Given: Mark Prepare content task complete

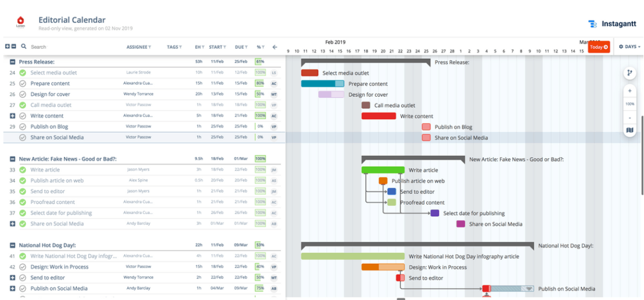Looking at the screenshot, I should point(23,84).
